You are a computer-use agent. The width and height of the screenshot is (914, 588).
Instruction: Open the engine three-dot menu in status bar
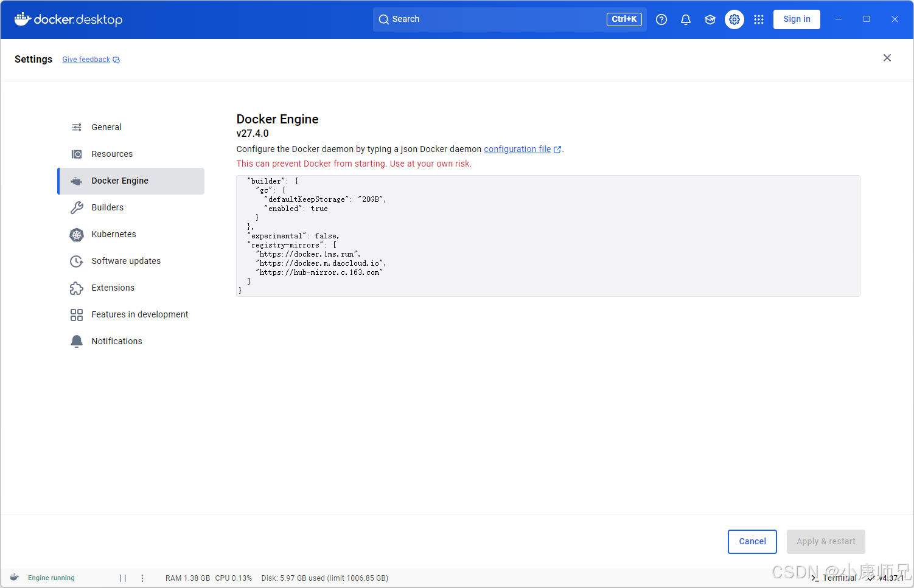(142, 578)
